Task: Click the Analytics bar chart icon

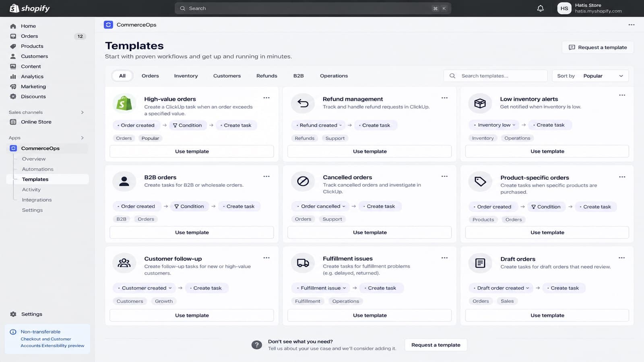Action: (x=13, y=76)
